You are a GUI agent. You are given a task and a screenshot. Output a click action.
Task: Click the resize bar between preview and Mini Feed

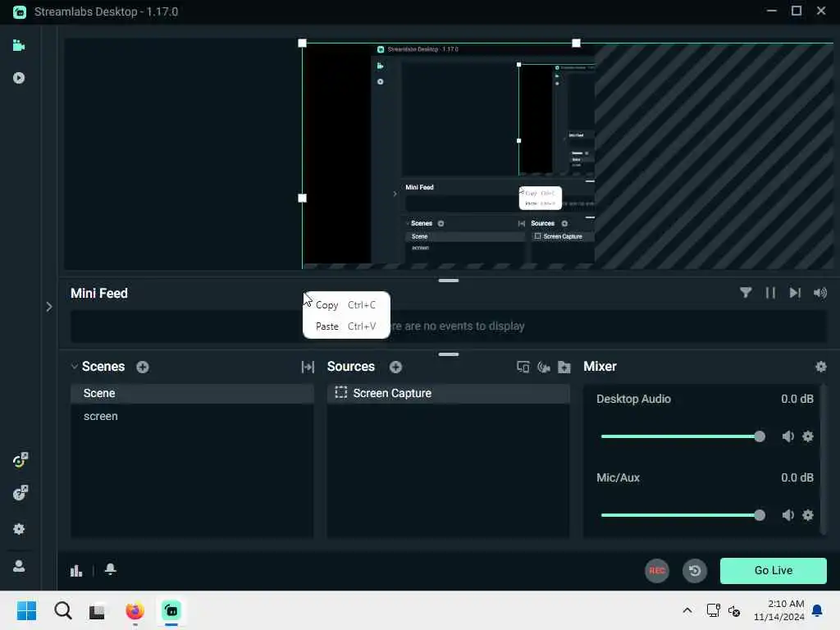tap(449, 281)
